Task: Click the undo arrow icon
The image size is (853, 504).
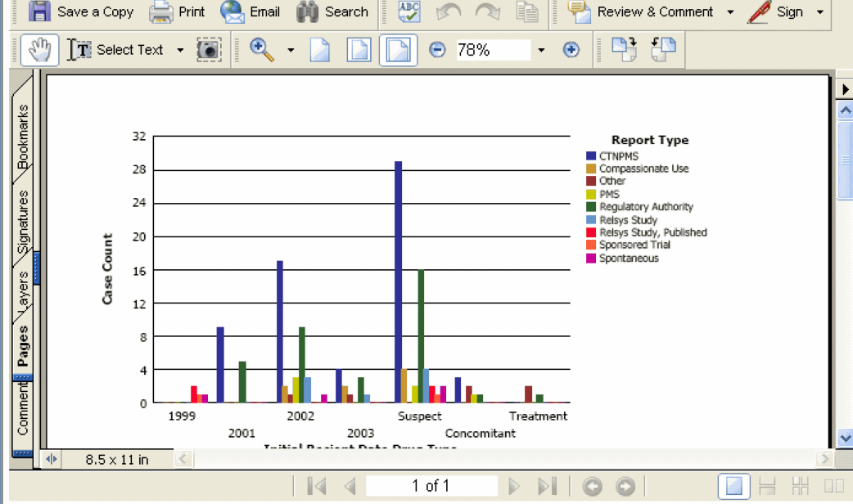Action: (449, 12)
